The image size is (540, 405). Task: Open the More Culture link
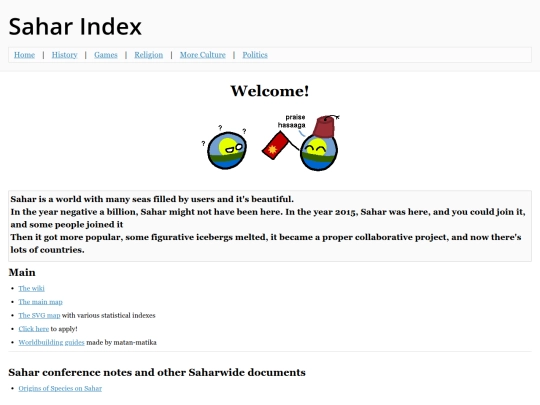[x=202, y=55]
